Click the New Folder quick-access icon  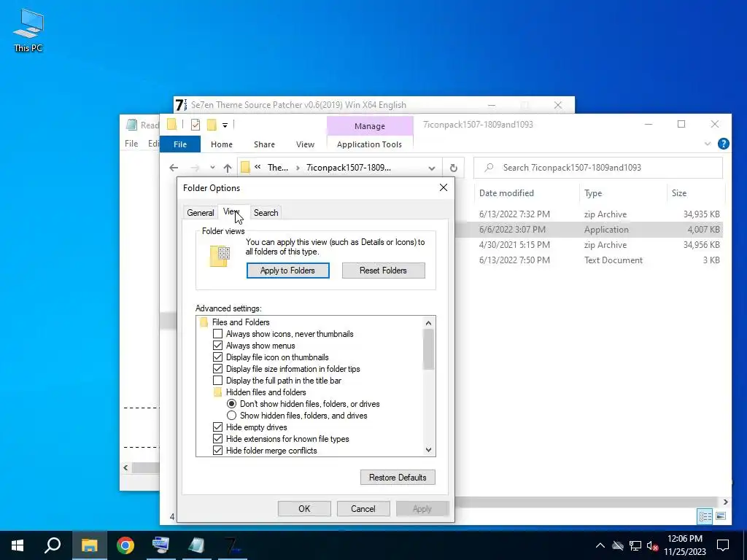(x=212, y=125)
